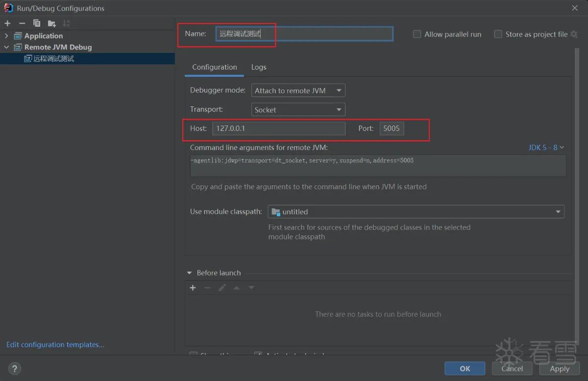Open Edit configuration templates link
The height and width of the screenshot is (381, 588).
[x=55, y=345]
